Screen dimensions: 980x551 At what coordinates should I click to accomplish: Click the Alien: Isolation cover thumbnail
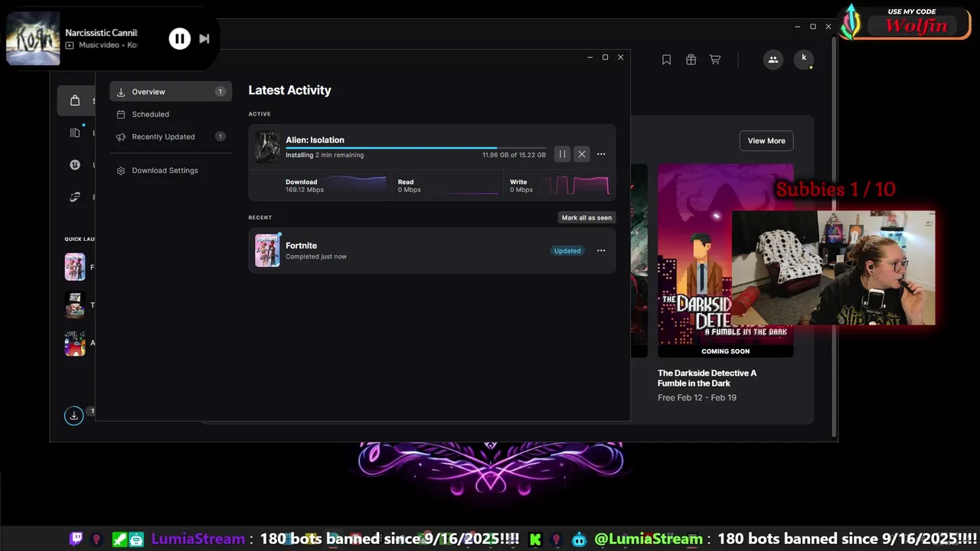267,146
